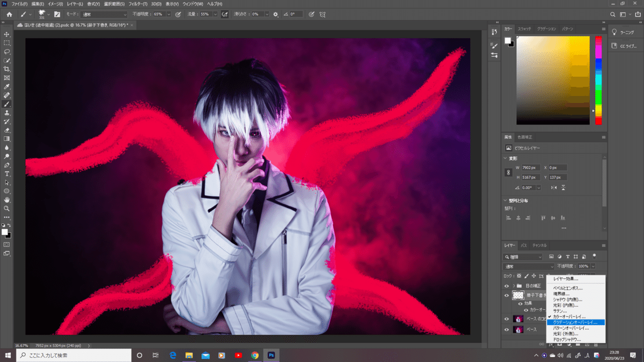Switch to the 色調補正 tab
644x362 pixels.
(x=526, y=138)
